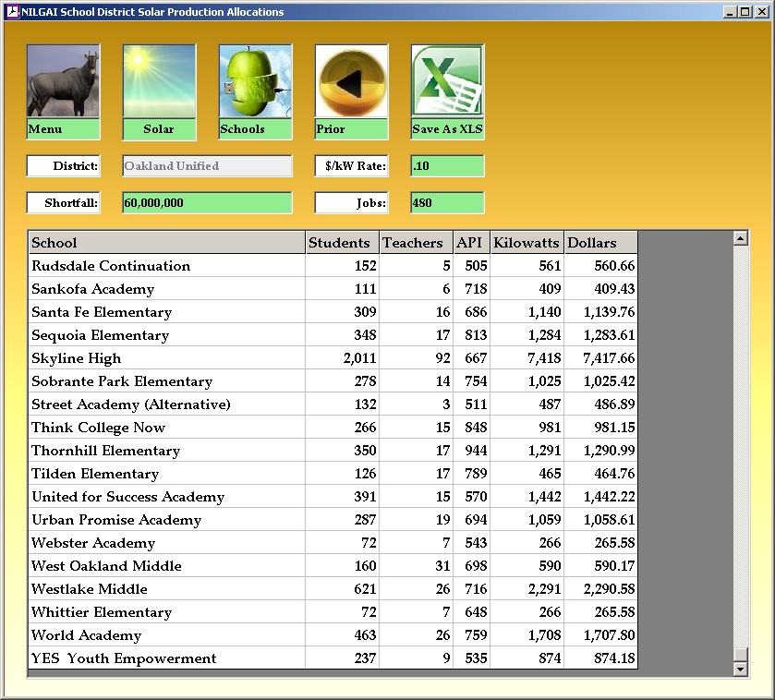Select the Tilden Elementary row
The height and width of the screenshot is (700, 775).
click(333, 473)
